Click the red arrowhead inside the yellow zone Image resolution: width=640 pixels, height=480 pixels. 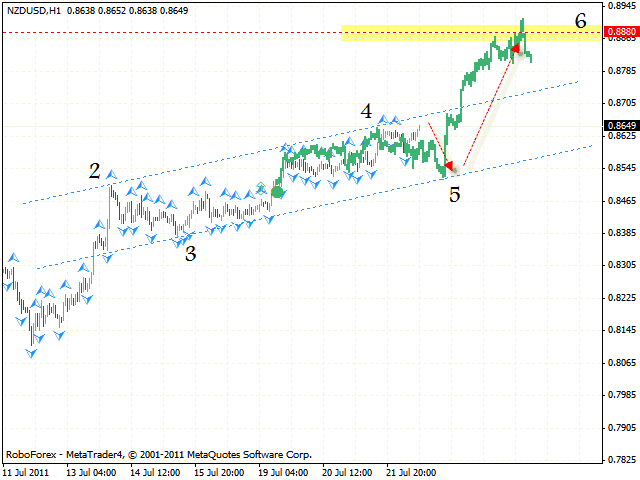516,47
